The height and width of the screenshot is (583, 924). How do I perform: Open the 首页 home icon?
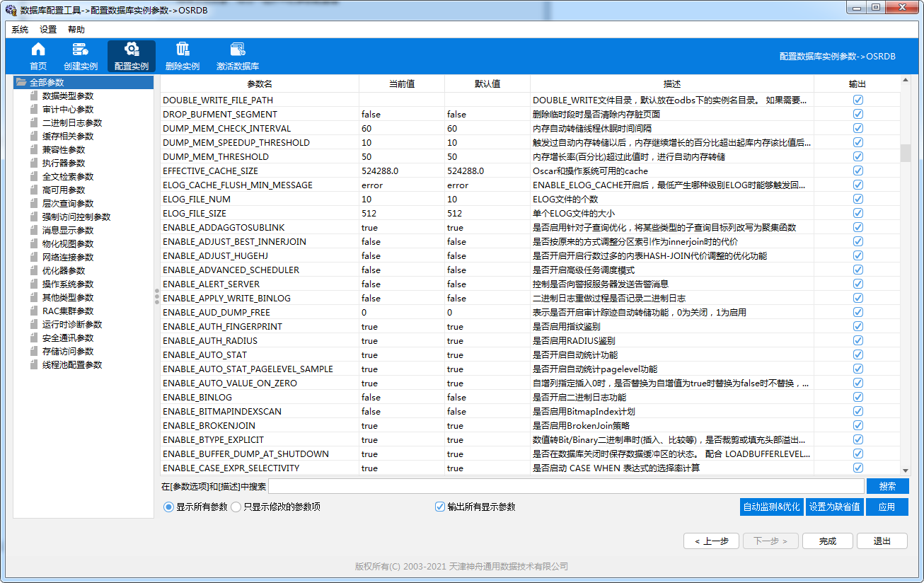pos(37,55)
